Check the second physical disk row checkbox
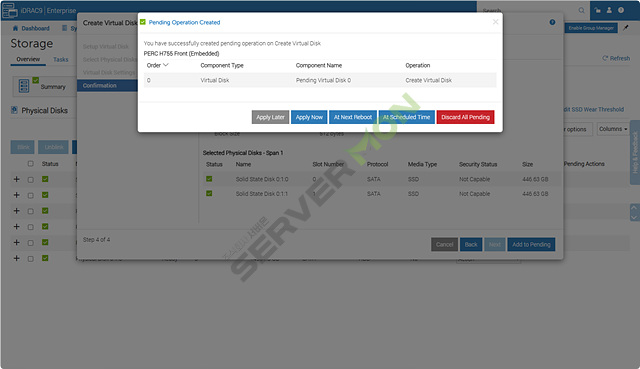The height and width of the screenshot is (369, 640). [31, 196]
